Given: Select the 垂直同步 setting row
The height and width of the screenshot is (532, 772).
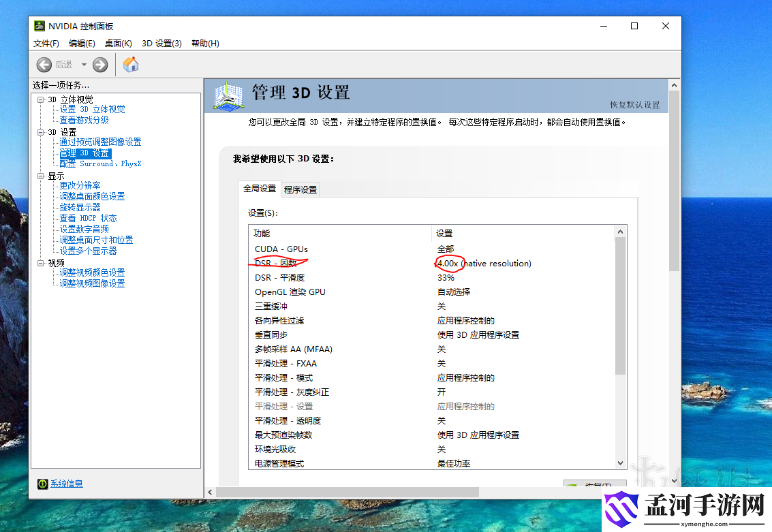Looking at the screenshot, I should (x=432, y=334).
